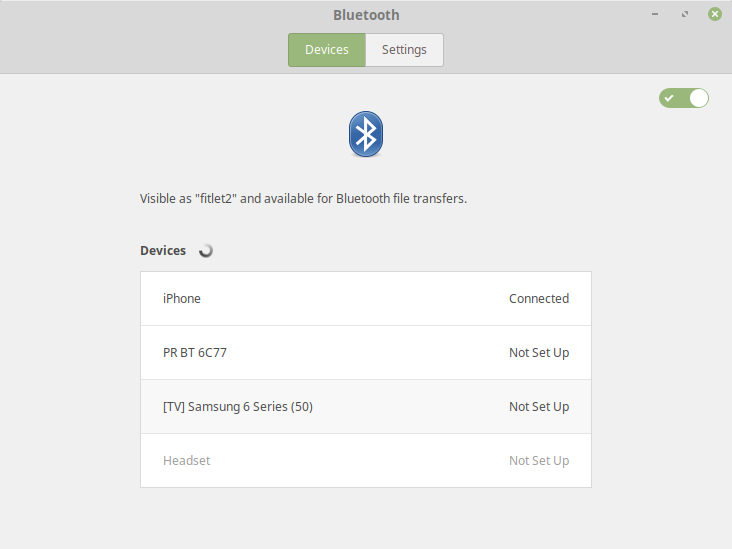The image size is (732, 549).
Task: Click the checkmark inside the Bluetooth switch
Action: point(669,98)
